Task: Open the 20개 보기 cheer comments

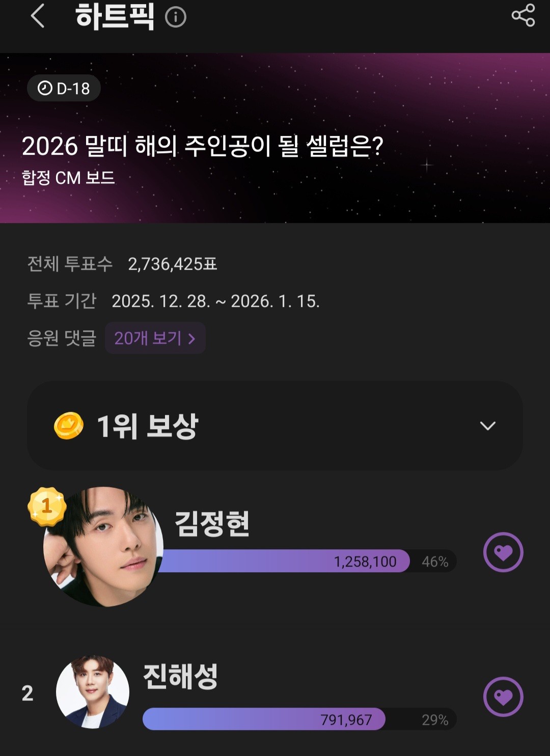Action: 155,338
